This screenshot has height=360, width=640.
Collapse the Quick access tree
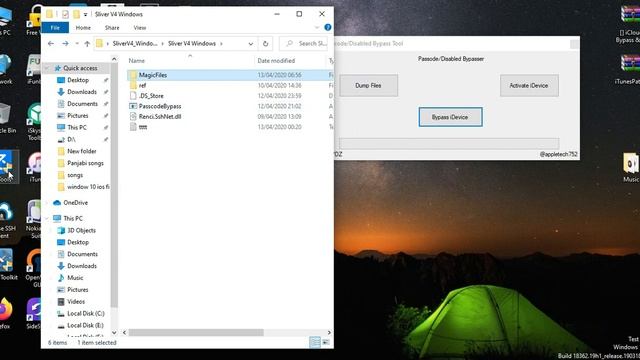pyautogui.click(x=47, y=68)
